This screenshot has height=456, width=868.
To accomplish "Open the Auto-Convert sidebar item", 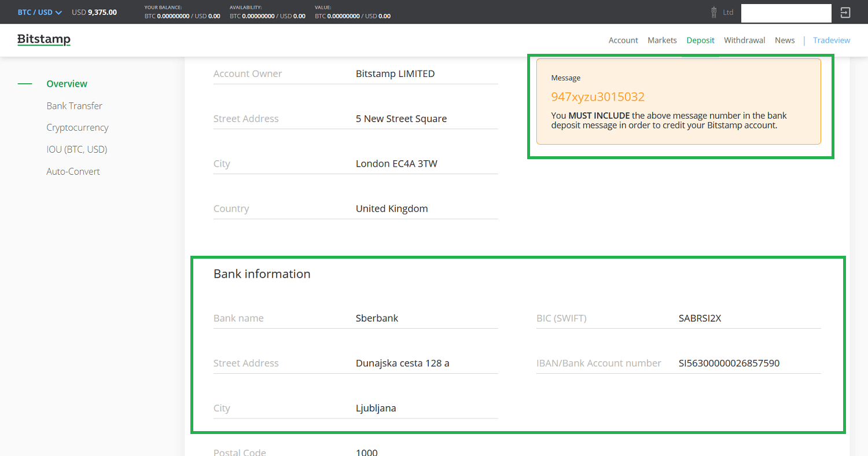I will [73, 171].
